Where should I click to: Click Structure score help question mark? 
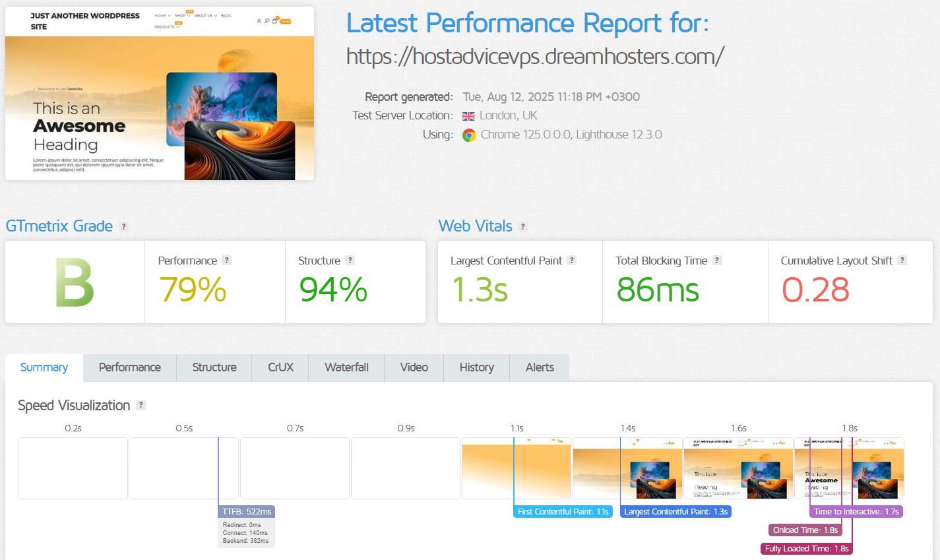coord(350,261)
